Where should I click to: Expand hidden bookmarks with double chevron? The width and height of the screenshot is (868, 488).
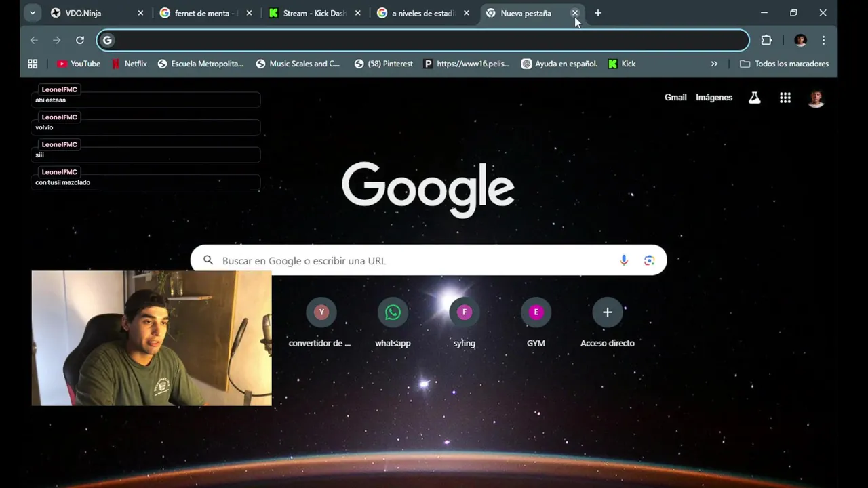coord(714,64)
